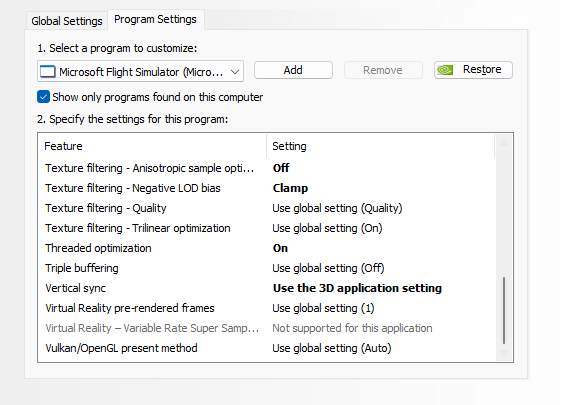Open the Vertical sync setting dropdown

coord(357,288)
